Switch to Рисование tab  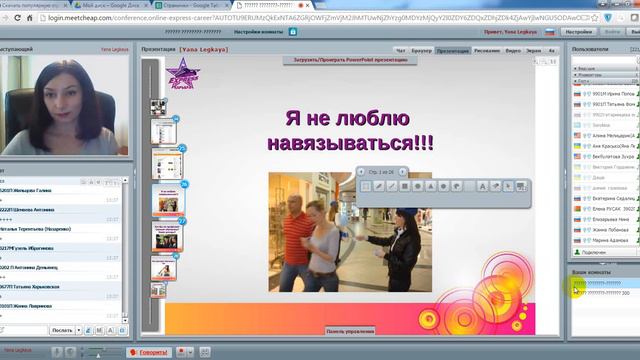[x=487, y=51]
